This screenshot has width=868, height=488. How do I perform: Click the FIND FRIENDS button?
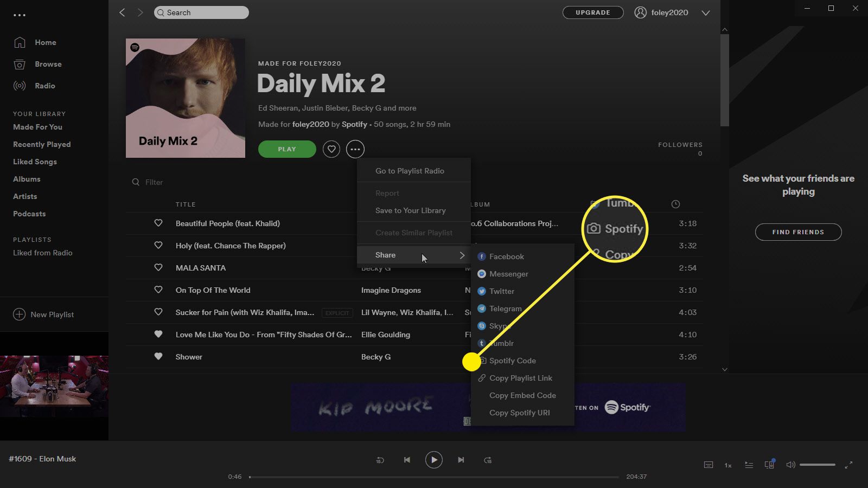[798, 232]
